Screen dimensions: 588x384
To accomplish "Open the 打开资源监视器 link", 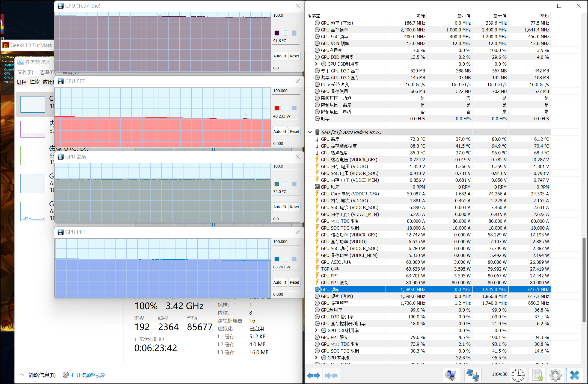I will click(x=88, y=375).
